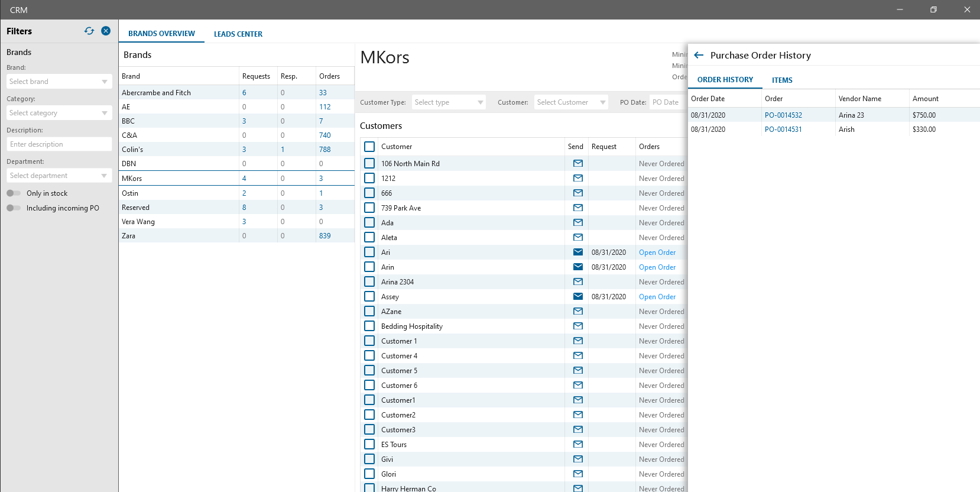Check the box for 106 North Main Rd
The height and width of the screenshot is (492, 980).
(x=369, y=163)
